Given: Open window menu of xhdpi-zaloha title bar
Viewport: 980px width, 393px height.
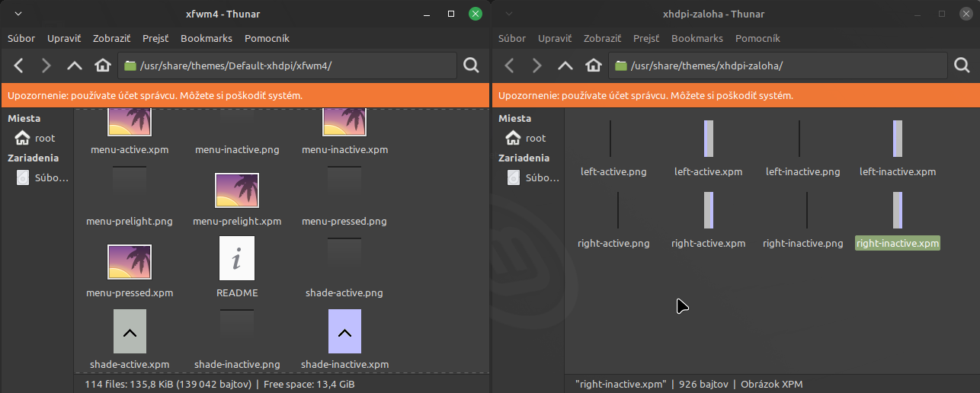Looking at the screenshot, I should click(x=509, y=14).
